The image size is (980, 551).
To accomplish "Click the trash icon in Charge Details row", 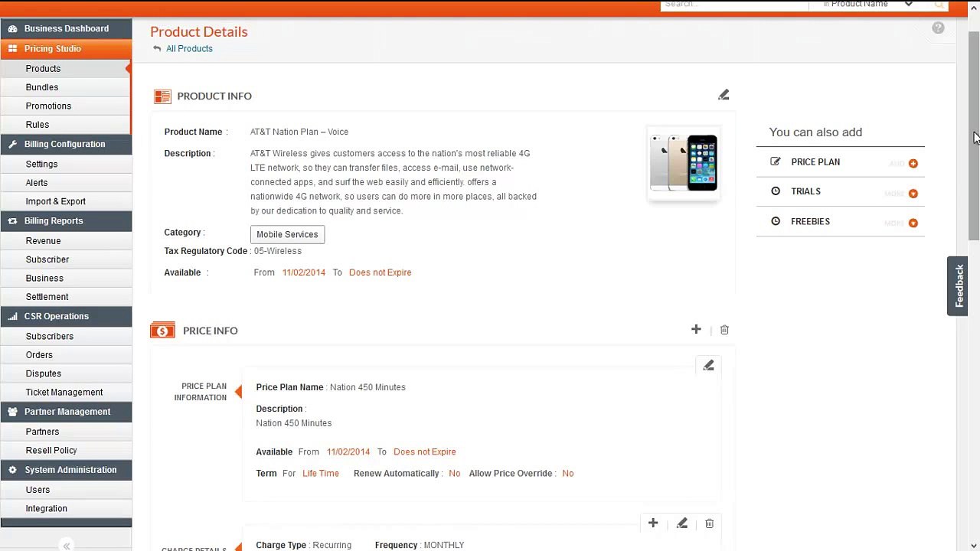I will click(x=709, y=523).
